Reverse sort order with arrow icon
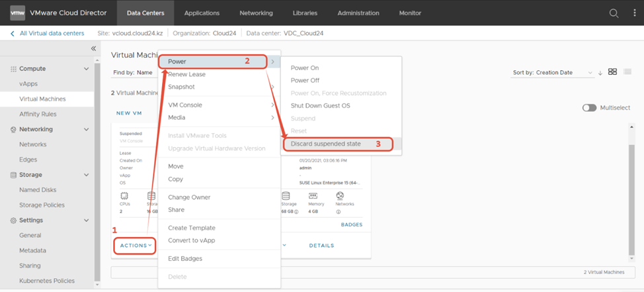The width and height of the screenshot is (644, 292). (x=600, y=73)
